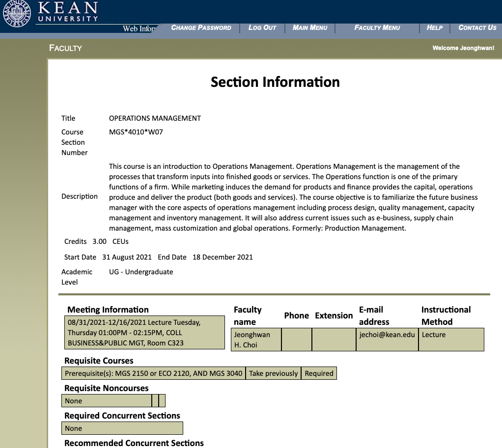Click the Description field label
The image size is (502, 448).
pyautogui.click(x=80, y=196)
